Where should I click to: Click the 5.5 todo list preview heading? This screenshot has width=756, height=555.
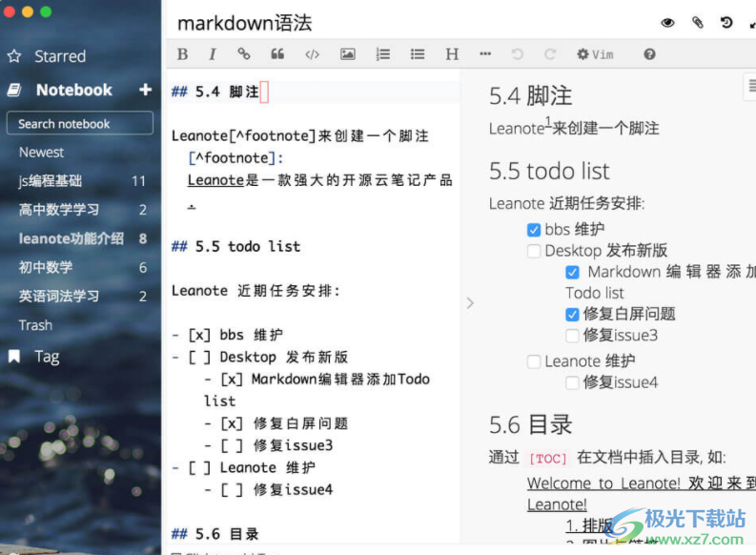click(549, 172)
